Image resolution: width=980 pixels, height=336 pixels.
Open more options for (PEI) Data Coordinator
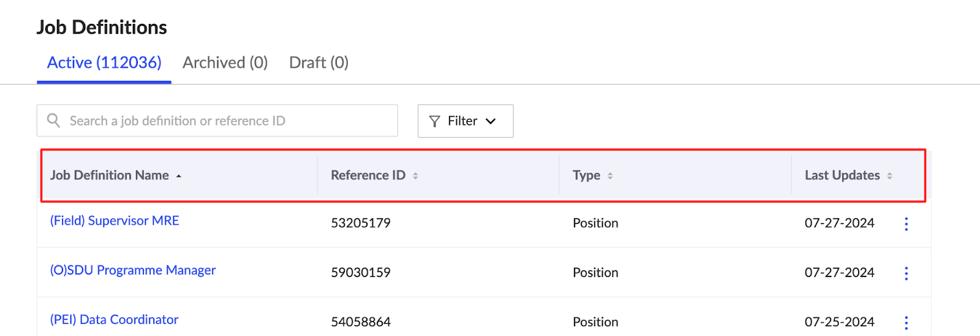point(907,323)
